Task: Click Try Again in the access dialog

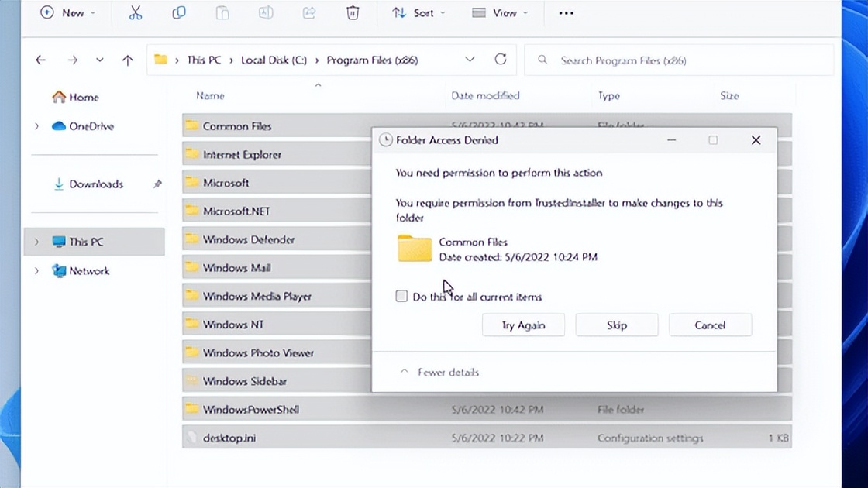Action: coord(523,325)
